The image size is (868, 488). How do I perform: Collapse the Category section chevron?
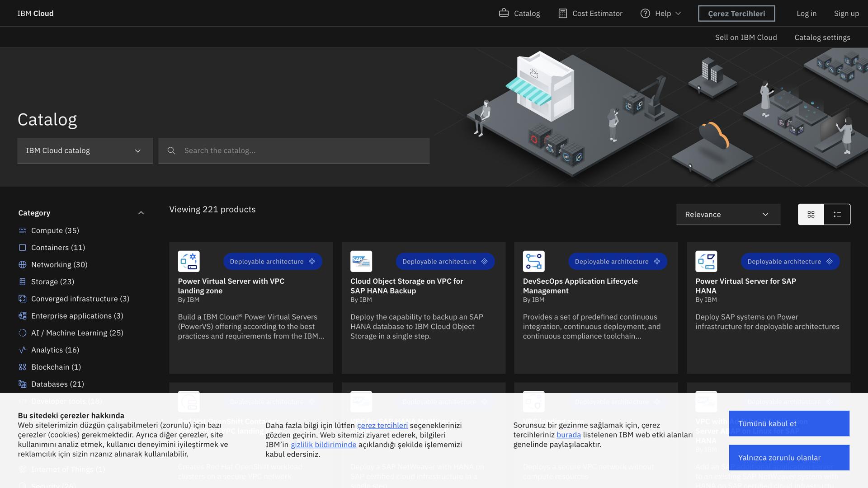(x=141, y=213)
